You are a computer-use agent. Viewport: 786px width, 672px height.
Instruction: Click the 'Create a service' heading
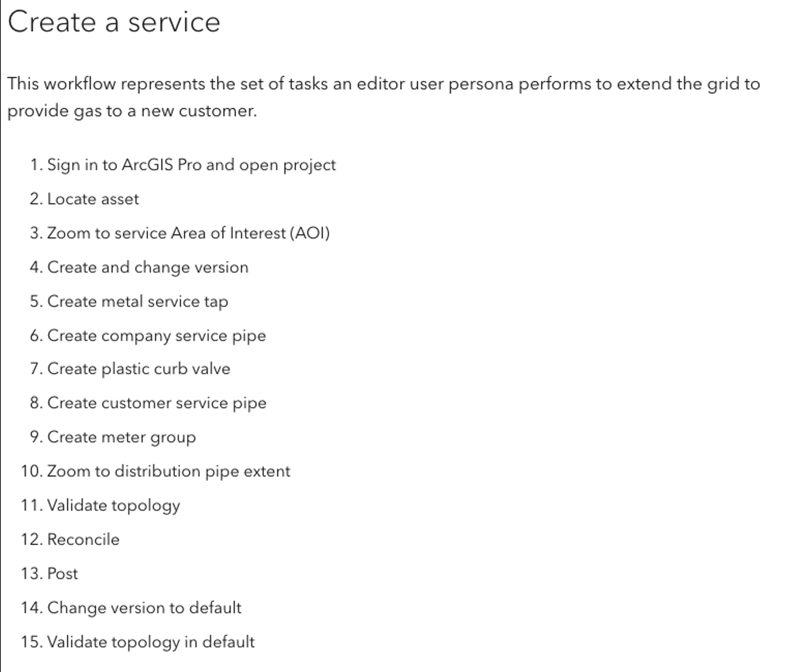pyautogui.click(x=114, y=22)
